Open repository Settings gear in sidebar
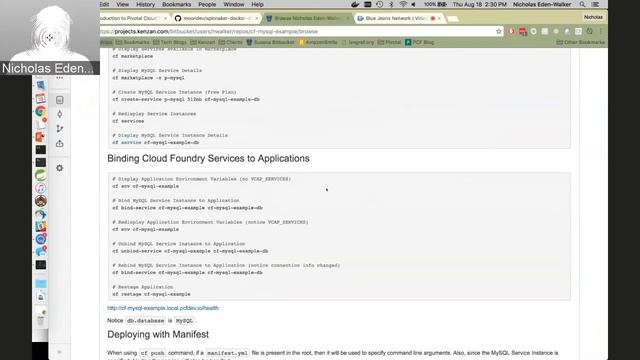The height and width of the screenshot is (360, 640). coord(60,168)
